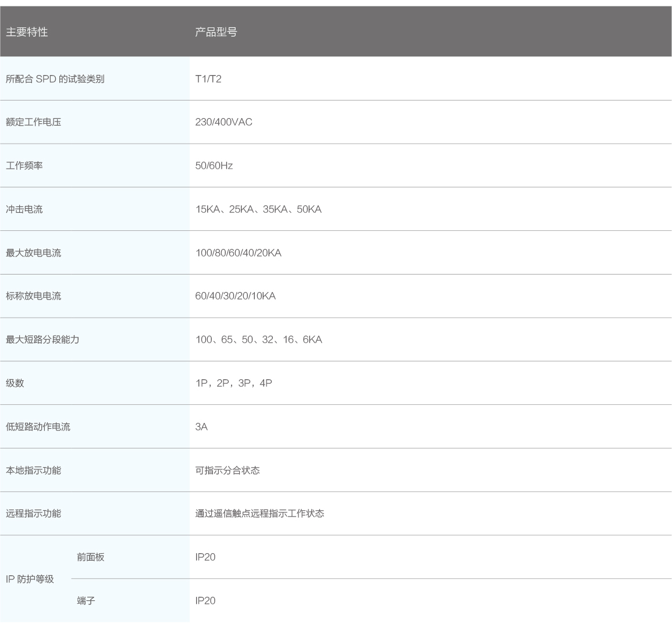Click the 3A low short-circuit current value
672x634 pixels.
201,427
